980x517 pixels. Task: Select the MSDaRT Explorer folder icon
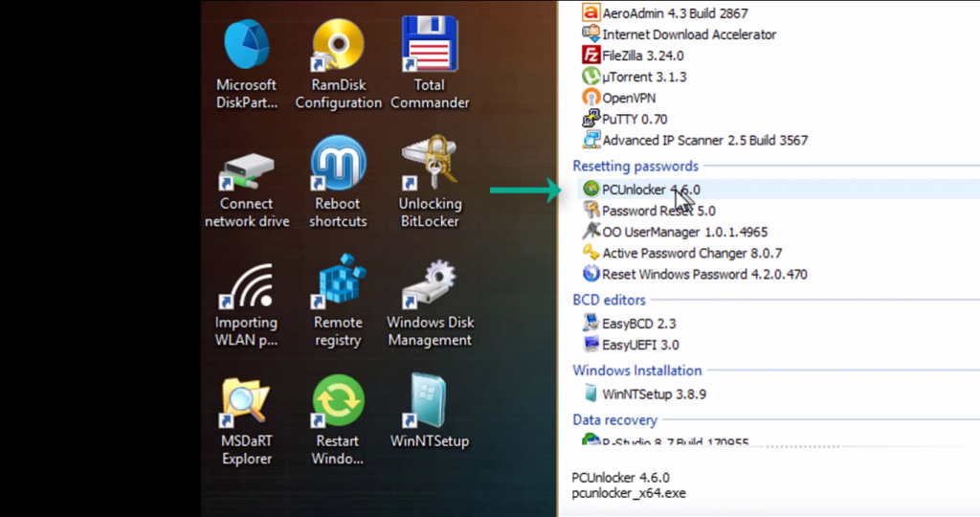click(246, 402)
